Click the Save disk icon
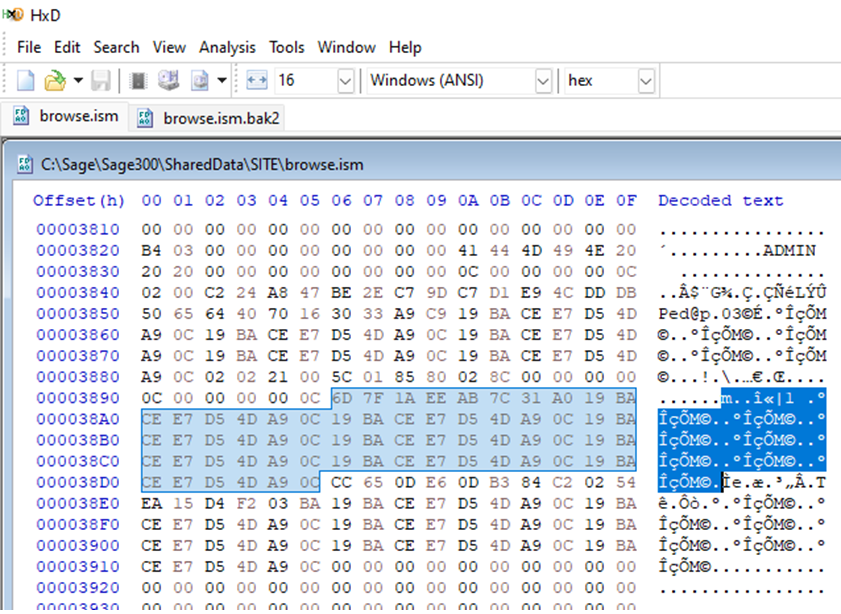This screenshot has width=841, height=614. click(101, 80)
